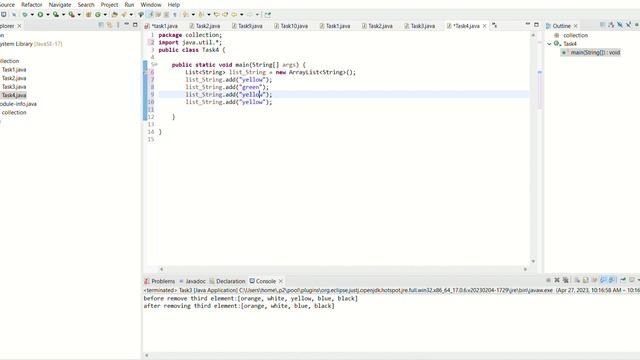The width and height of the screenshot is (640, 360).
Task: Open the Back history dropdown arrow
Action: pos(242,15)
